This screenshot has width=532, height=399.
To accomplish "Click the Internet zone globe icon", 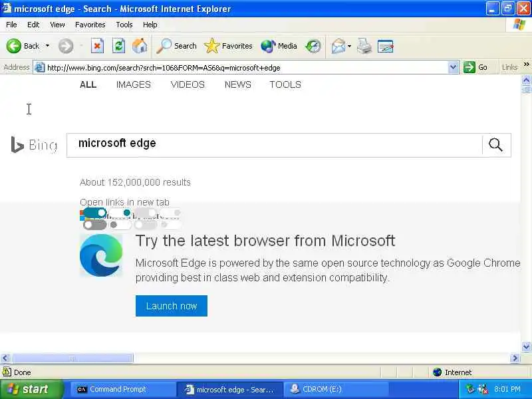I will pyautogui.click(x=438, y=372).
